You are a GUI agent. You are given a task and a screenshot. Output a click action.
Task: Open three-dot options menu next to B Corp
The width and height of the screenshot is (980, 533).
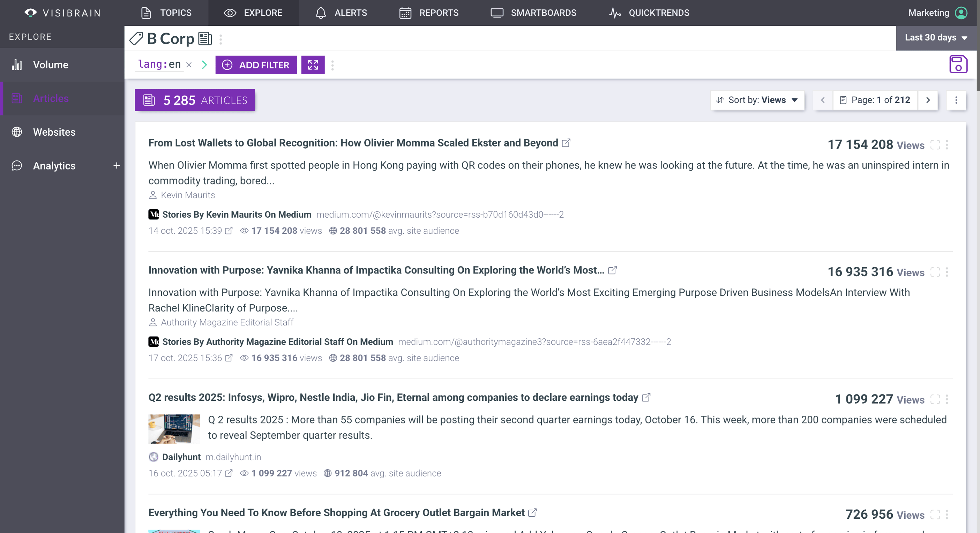pyautogui.click(x=220, y=39)
